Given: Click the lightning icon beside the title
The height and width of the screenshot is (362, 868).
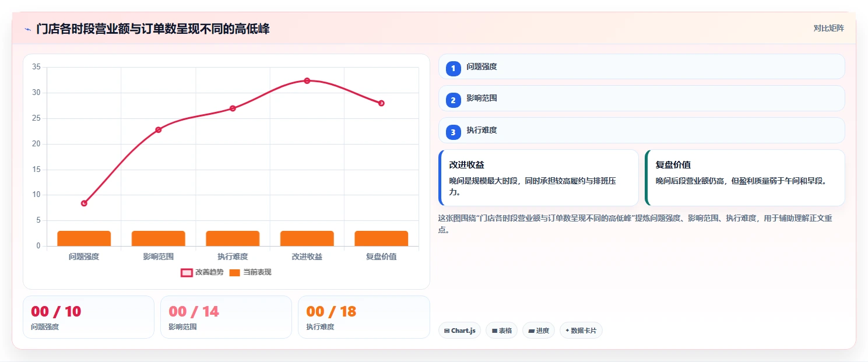Looking at the screenshot, I should tap(27, 29).
